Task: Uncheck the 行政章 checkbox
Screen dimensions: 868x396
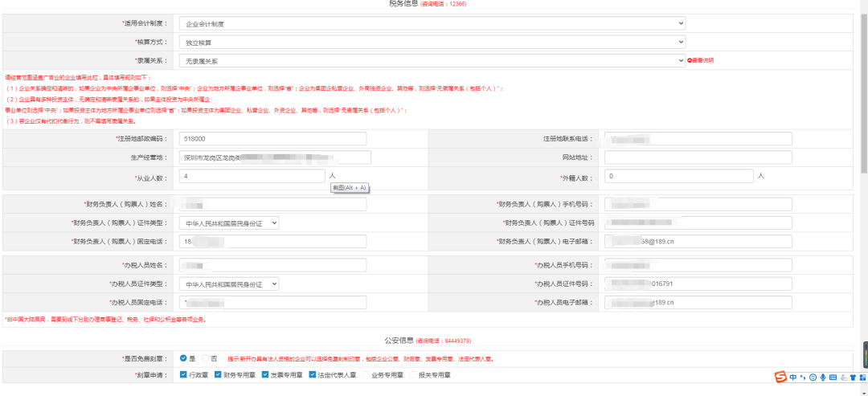Action: pyautogui.click(x=184, y=374)
